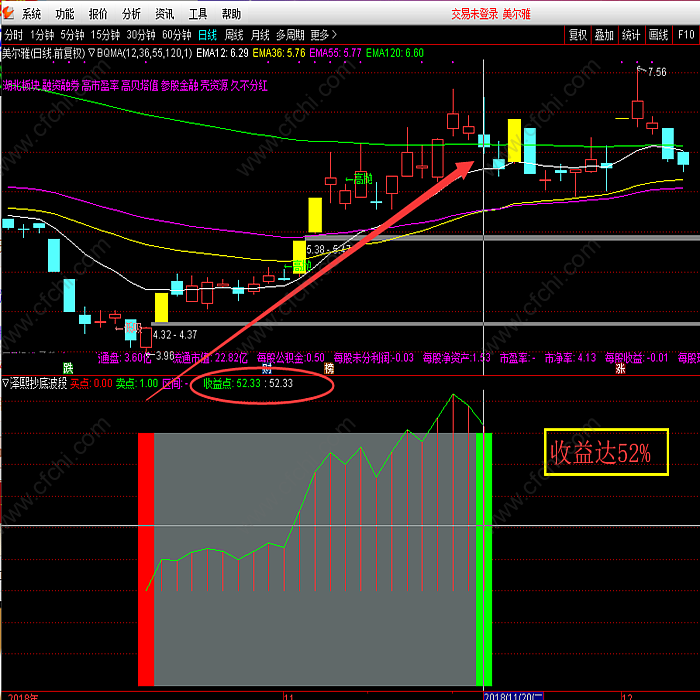Click the 高抛 marker near yellow candle
Image resolution: width=700 pixels, height=700 pixels.
(x=298, y=267)
